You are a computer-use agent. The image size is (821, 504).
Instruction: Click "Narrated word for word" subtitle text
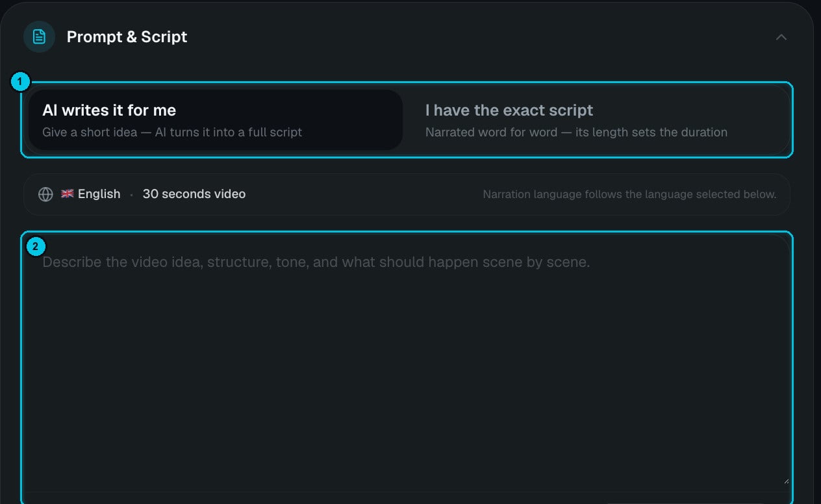(576, 132)
